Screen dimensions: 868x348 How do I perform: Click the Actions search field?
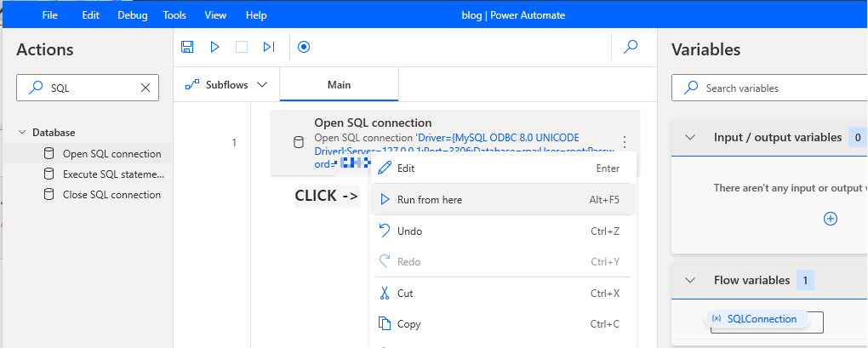[88, 88]
